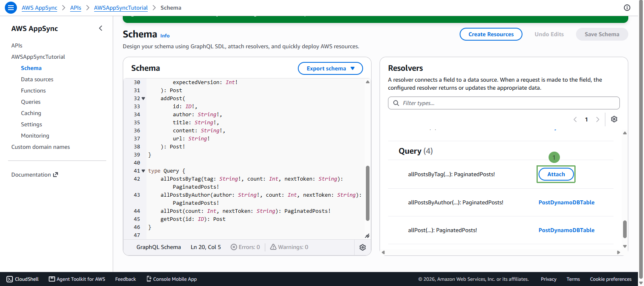Fold the type Query block at line 41
The width and height of the screenshot is (644, 286).
coord(143,171)
